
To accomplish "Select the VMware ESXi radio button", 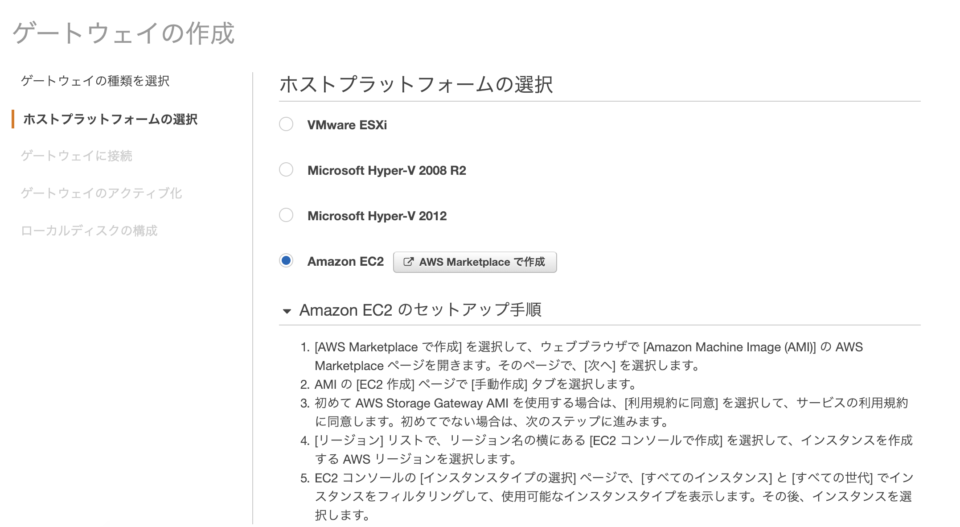I will 286,124.
